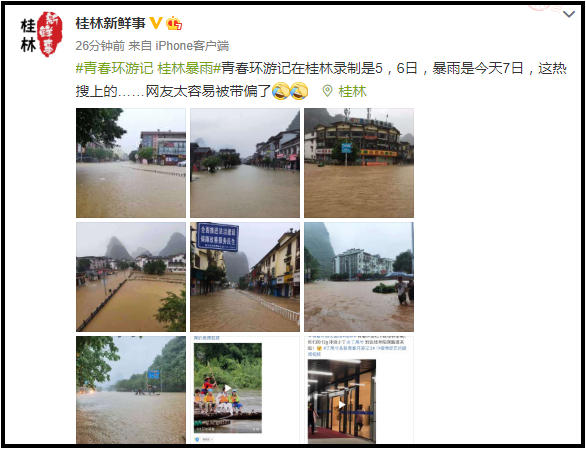Open the bottom-left rainy road photo
The width and height of the screenshot is (586, 449).
[x=131, y=390]
